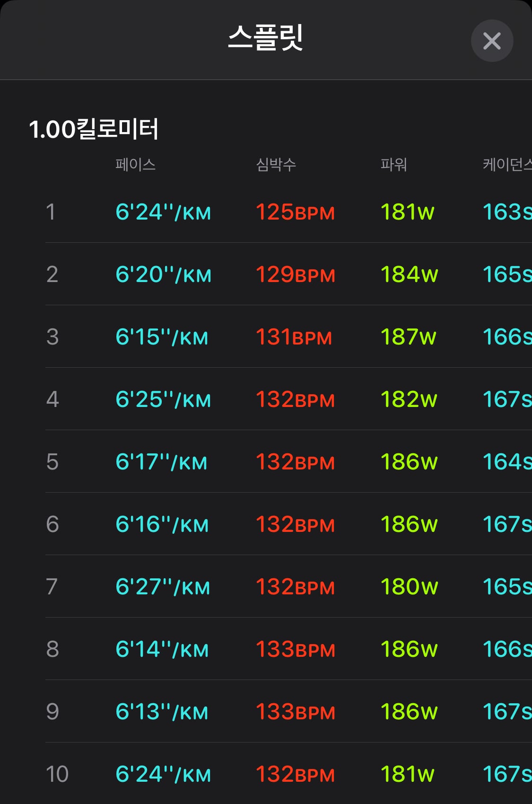This screenshot has width=532, height=804.
Task: Select split 10 heart rate 132BPM
Action: coord(296,774)
